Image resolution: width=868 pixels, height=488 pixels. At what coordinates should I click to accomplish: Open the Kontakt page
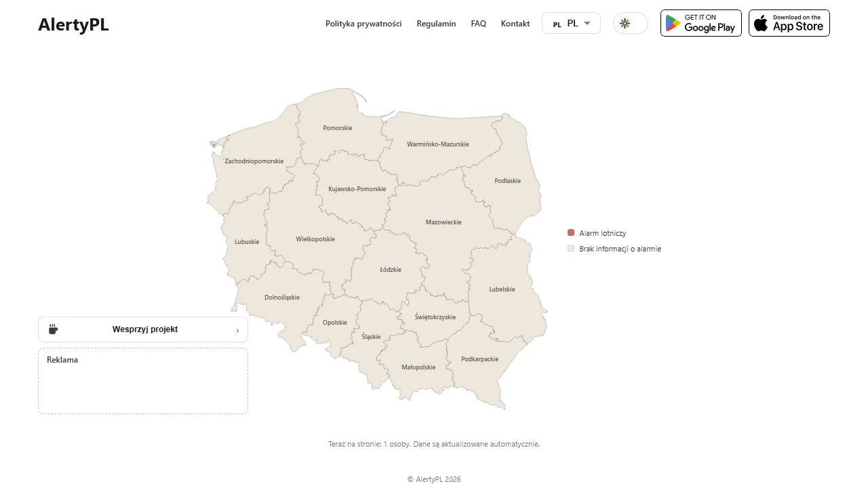(x=515, y=23)
